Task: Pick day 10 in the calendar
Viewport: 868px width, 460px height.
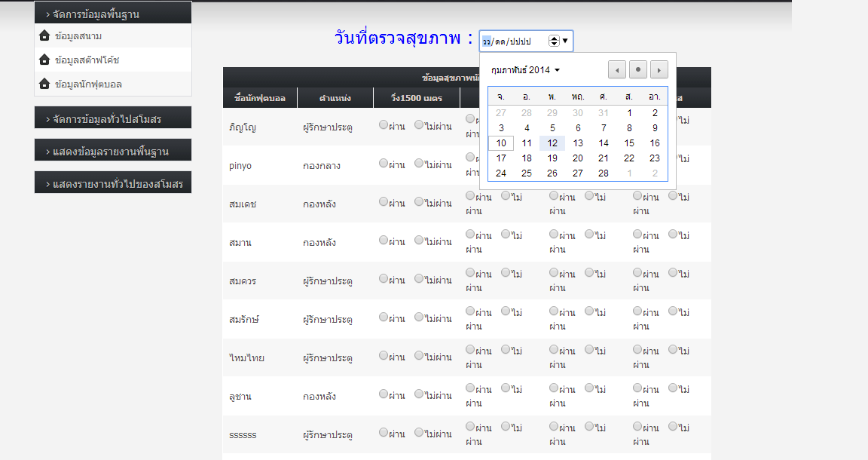Action: tap(501, 143)
